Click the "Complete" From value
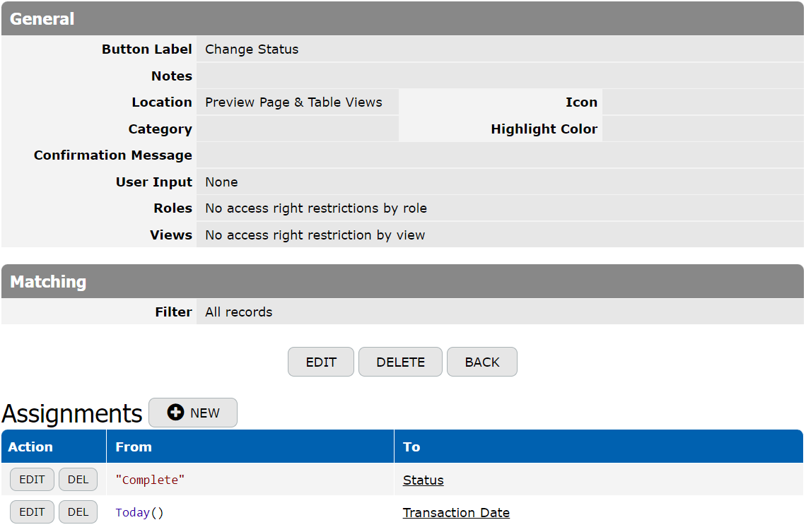Viewport: 806px width, 532px height. click(x=150, y=480)
